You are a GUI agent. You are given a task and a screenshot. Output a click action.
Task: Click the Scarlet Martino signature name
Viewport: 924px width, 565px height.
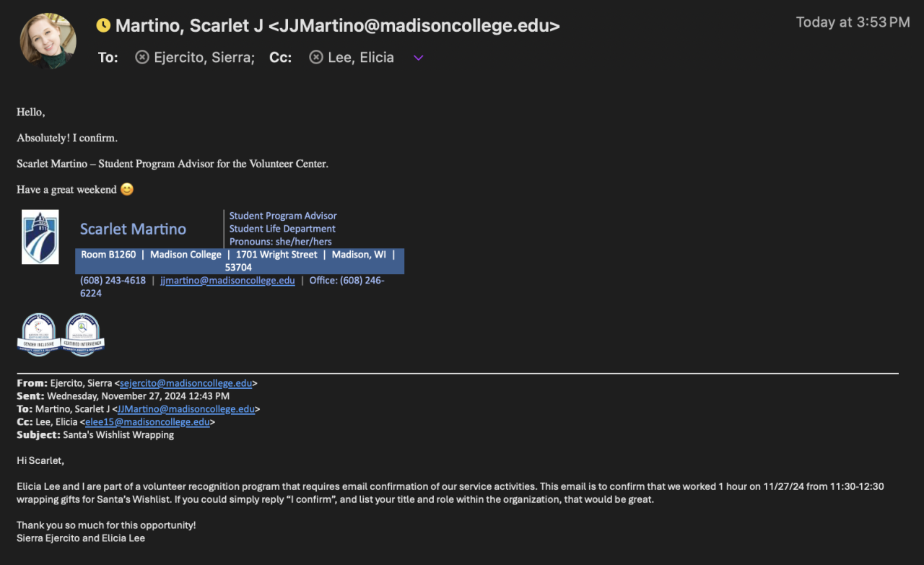coord(133,229)
